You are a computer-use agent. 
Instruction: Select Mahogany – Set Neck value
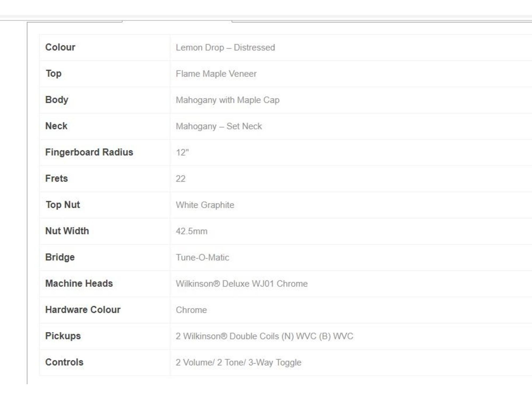tap(219, 126)
